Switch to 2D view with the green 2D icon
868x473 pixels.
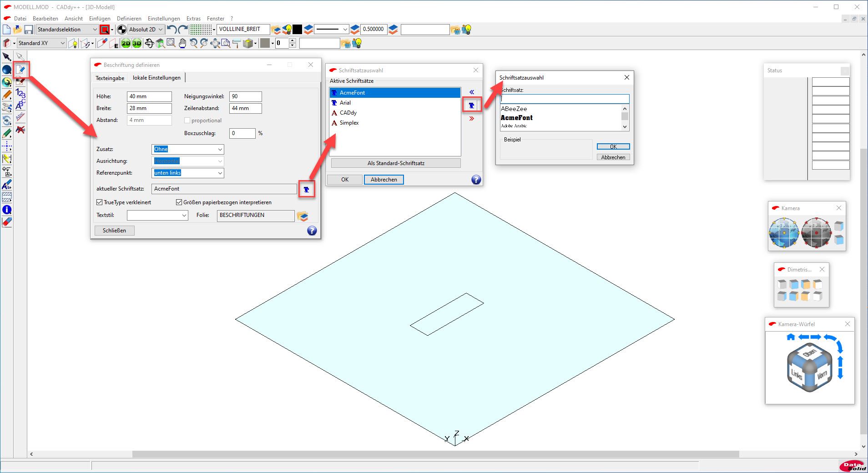(126, 43)
